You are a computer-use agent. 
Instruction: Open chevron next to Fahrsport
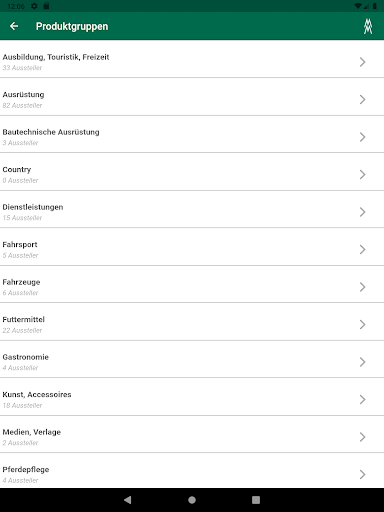point(363,249)
